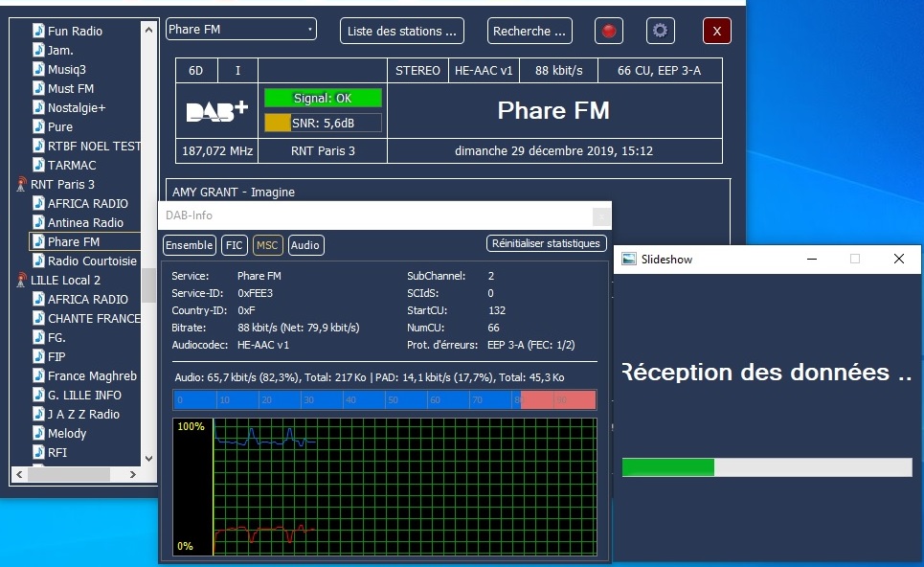
Task: Click the Recherche button
Action: coord(530,31)
